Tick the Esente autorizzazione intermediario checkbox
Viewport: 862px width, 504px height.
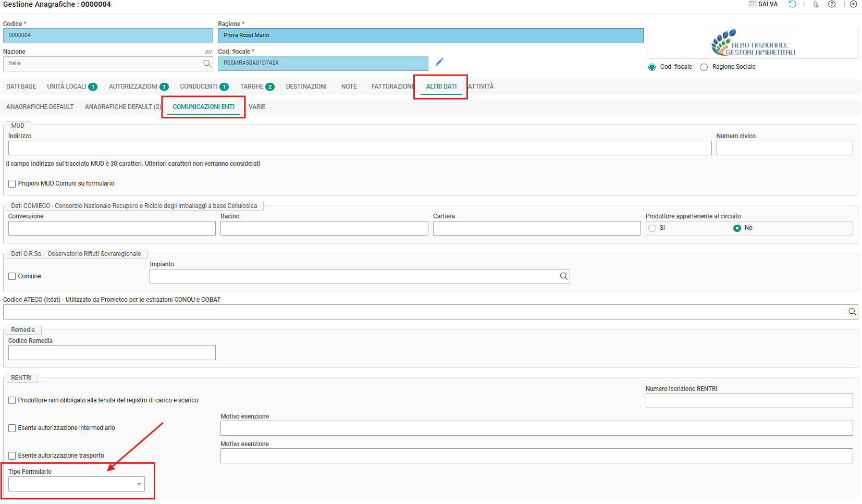tap(12, 428)
